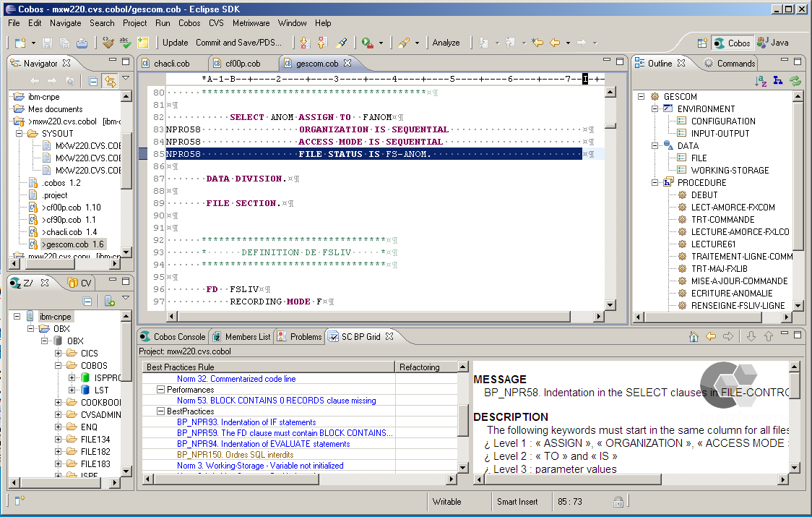Image resolution: width=812 pixels, height=517 pixels.
Task: Open rule Norm 53. BLOCK CONTAINS 0 RECORDS
Action: tap(277, 401)
